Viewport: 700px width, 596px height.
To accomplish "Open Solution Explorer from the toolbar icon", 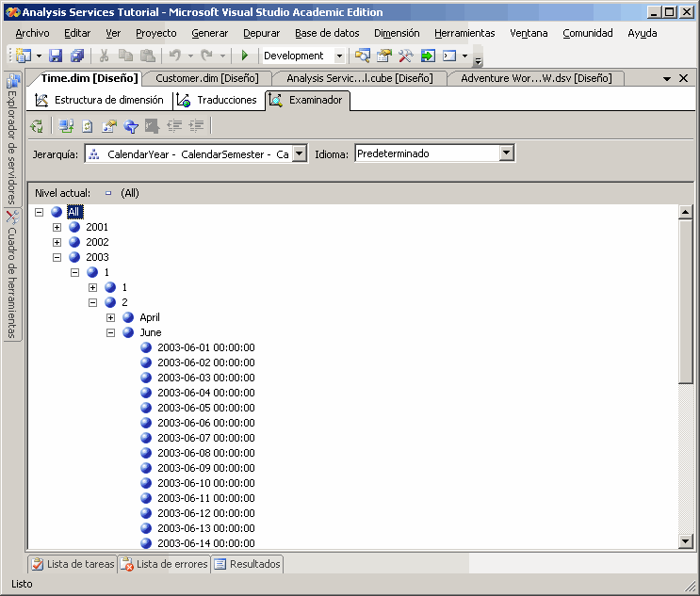I will [362, 56].
